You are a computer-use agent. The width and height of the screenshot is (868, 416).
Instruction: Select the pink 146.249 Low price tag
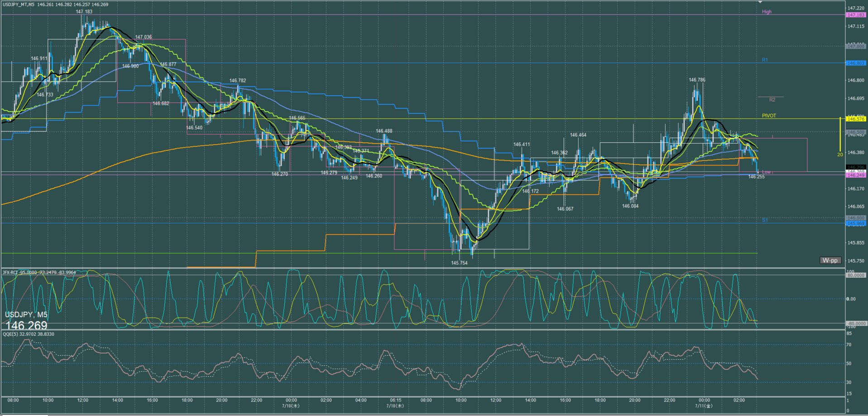coord(856,175)
